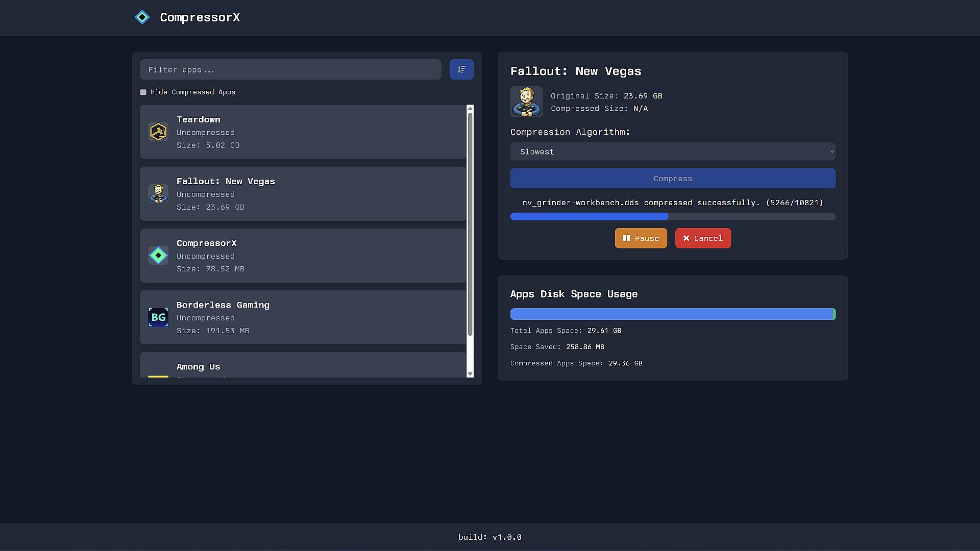Image resolution: width=980 pixels, height=551 pixels.
Task: Click the pause icon on the Pause button
Action: (626, 238)
